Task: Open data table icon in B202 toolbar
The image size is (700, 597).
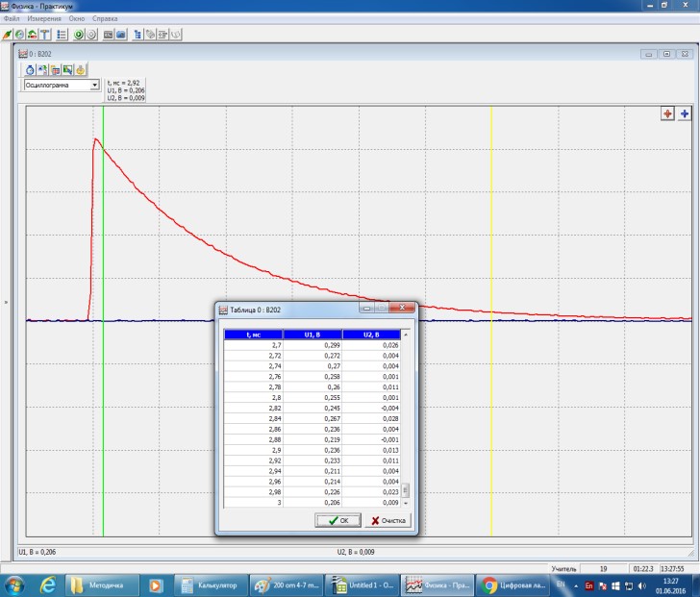Action: pos(55,69)
